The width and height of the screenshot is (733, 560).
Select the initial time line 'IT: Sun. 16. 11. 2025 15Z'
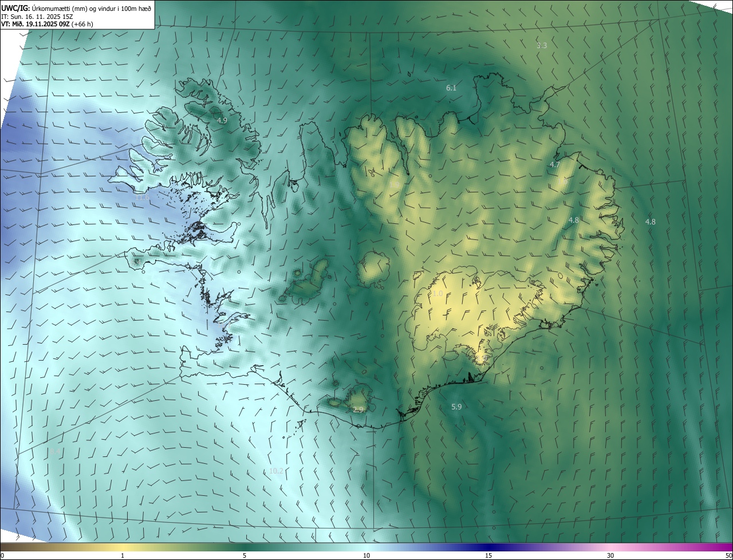38,17
